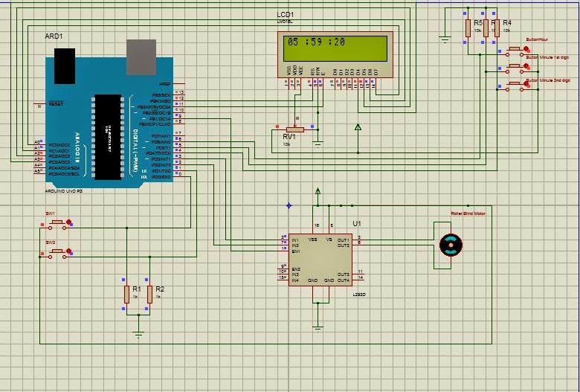Image resolution: width=580 pixels, height=392 pixels.
Task: Click the power terminal arrow above U1
Action: coord(318,191)
